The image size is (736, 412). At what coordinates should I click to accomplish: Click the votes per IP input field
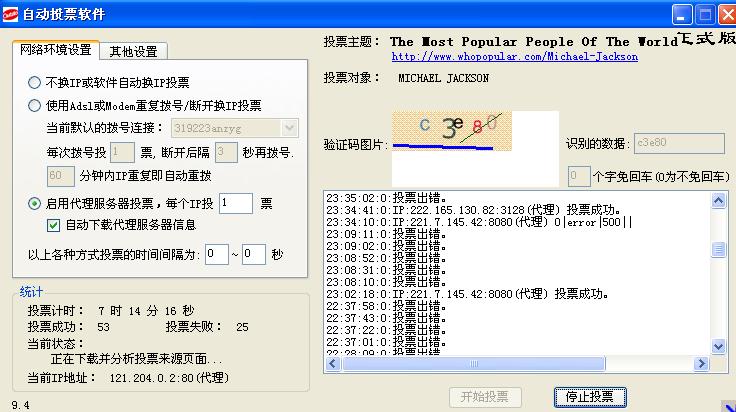coord(235,203)
